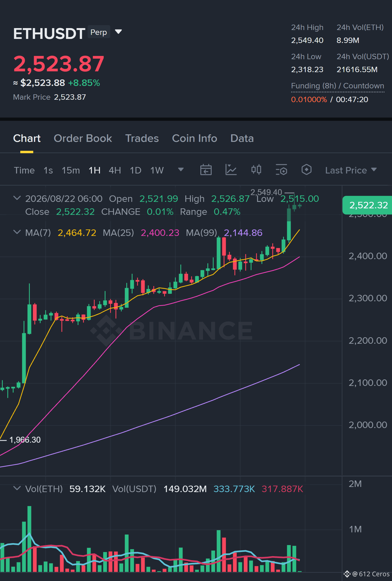This screenshot has width=392, height=581.
Task: Select the 15m interval
Action: (x=71, y=170)
